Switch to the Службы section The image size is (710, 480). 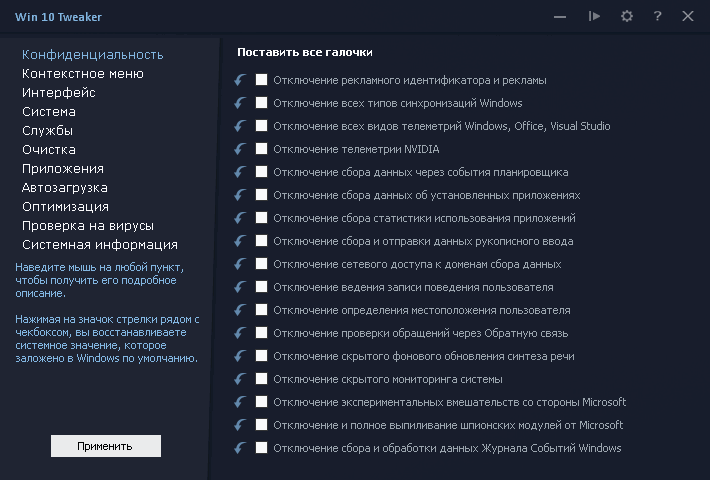pos(47,130)
